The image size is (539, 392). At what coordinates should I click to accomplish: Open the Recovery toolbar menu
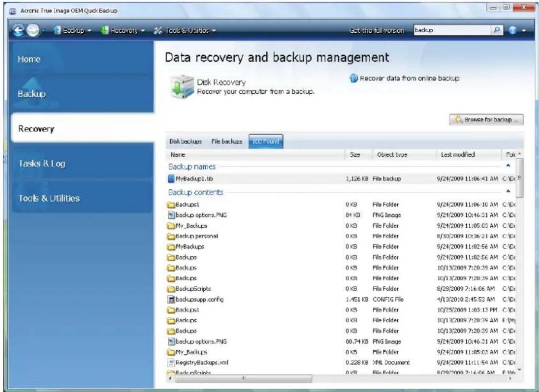[x=123, y=31]
